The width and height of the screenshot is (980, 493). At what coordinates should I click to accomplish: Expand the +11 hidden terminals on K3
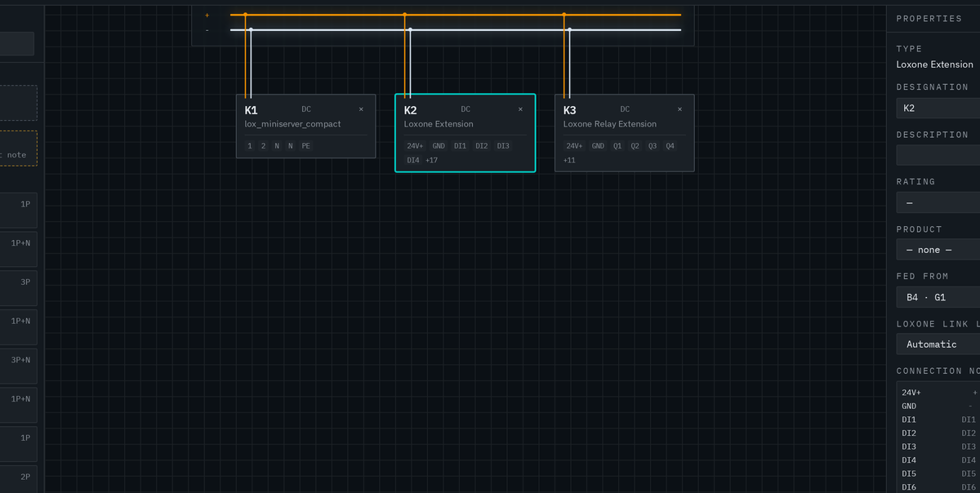[569, 160]
